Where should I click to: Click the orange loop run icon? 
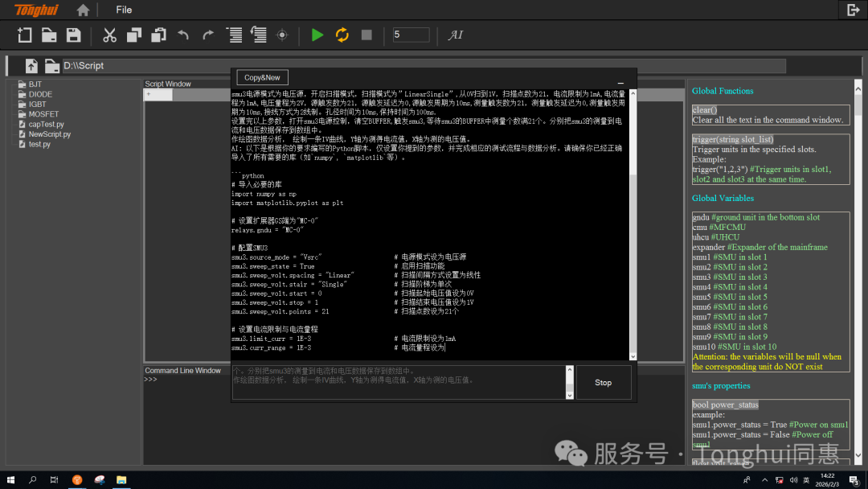(342, 35)
